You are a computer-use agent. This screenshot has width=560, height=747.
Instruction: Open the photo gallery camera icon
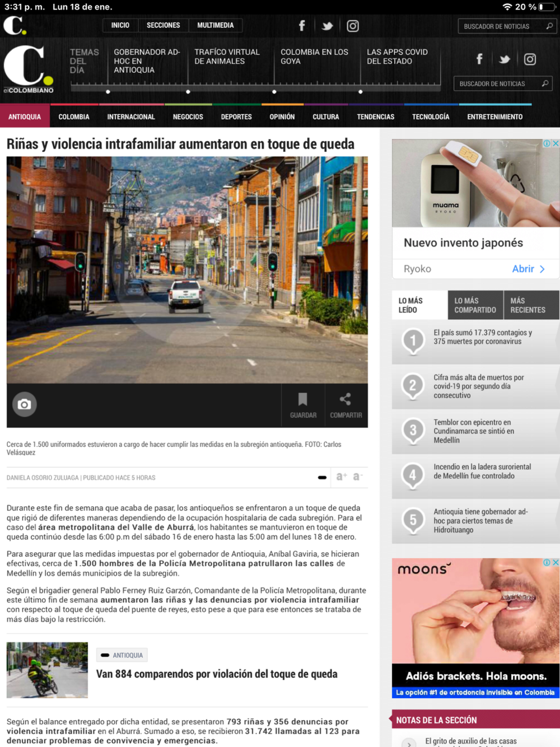pyautogui.click(x=24, y=404)
